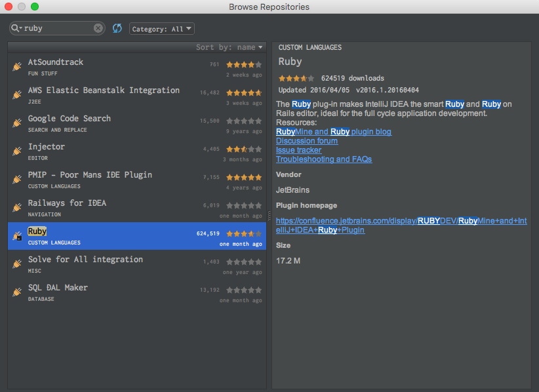Image resolution: width=539 pixels, height=392 pixels.
Task: Select PMIP - Poor Mans IDE Plugin
Action: 90,175
